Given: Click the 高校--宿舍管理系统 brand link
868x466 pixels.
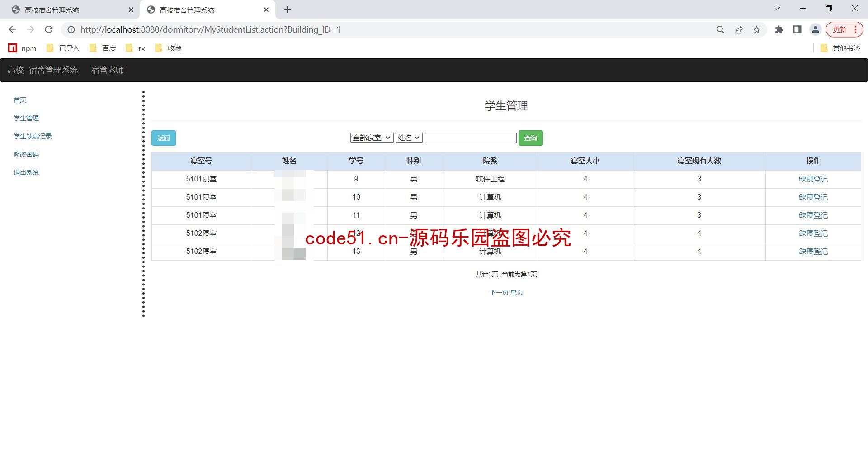Looking at the screenshot, I should click(42, 70).
